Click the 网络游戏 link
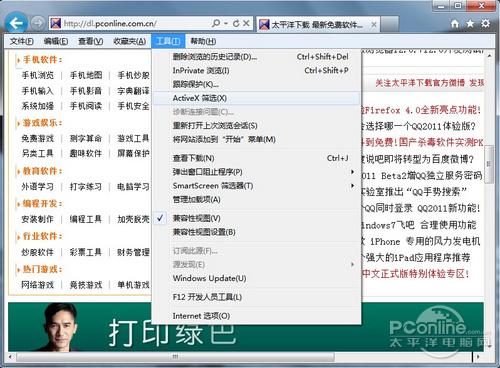The width and height of the screenshot is (500, 368). 37,285
